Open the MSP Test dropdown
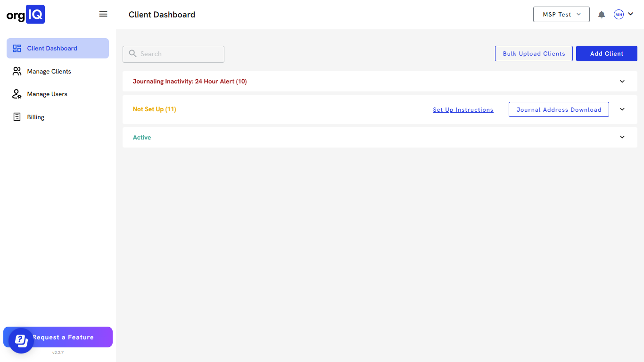The width and height of the screenshot is (644, 362). (x=561, y=15)
